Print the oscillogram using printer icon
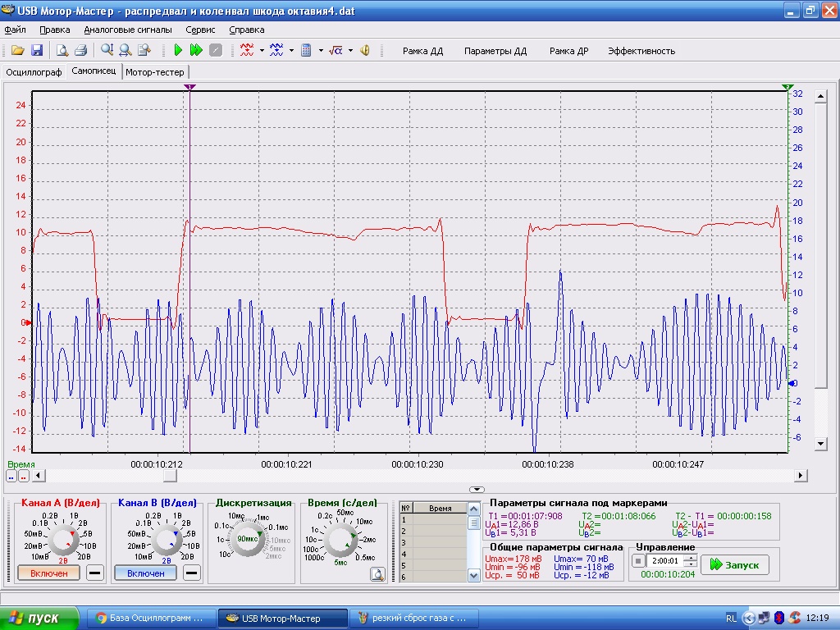 point(81,50)
